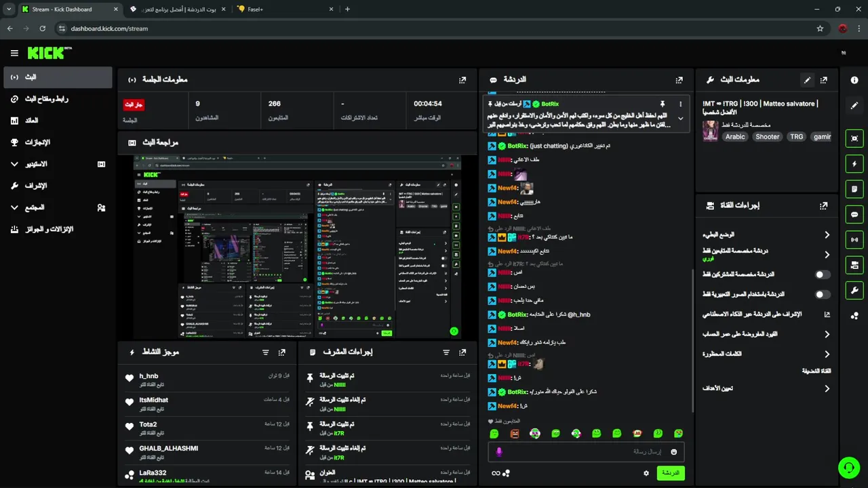Open chat settings gear icon

point(646,473)
